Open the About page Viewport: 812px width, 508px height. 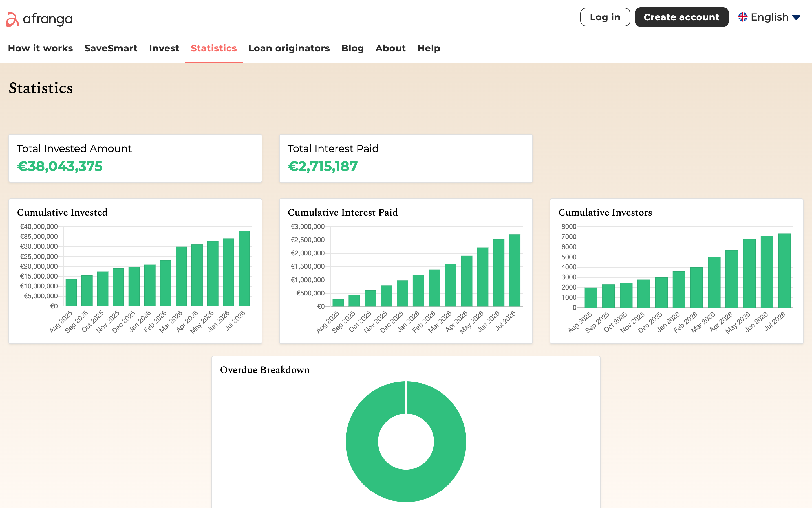390,48
